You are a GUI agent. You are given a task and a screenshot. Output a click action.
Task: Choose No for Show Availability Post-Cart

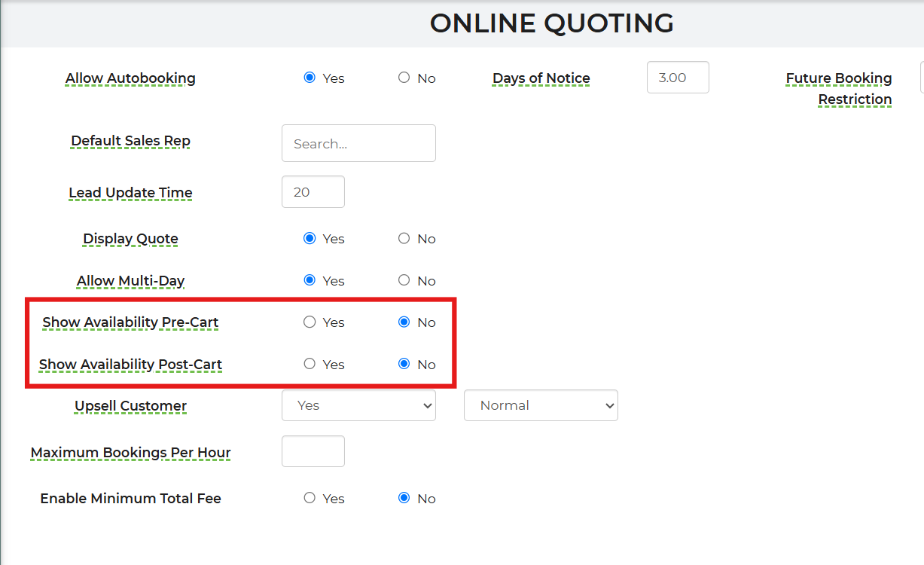pyautogui.click(x=404, y=364)
